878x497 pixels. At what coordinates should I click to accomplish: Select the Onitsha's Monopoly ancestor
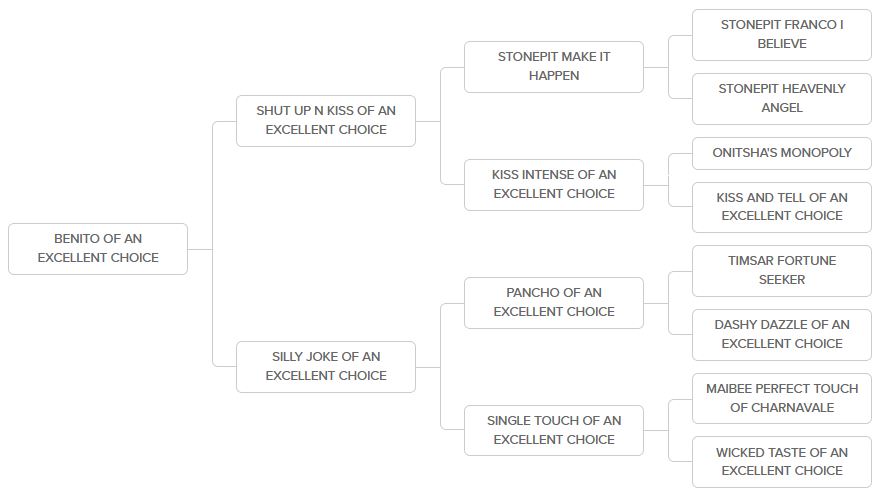[x=782, y=153]
